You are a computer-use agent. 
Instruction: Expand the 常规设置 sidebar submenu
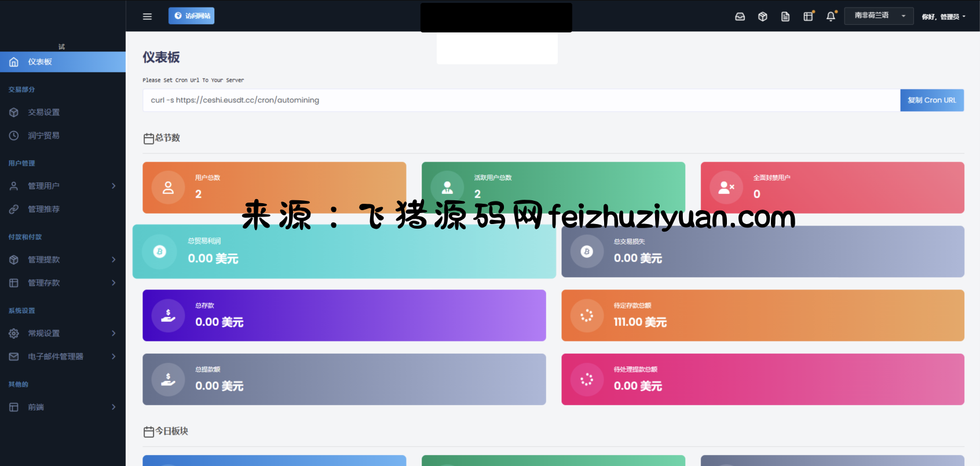[x=63, y=333]
